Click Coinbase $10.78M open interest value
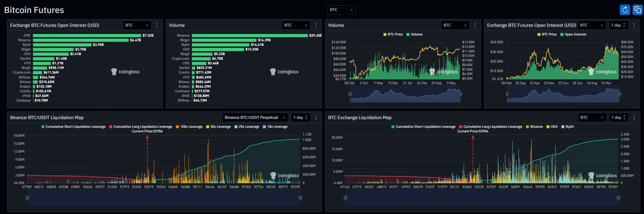Viewport: 644px width, 214px height. click(41, 100)
